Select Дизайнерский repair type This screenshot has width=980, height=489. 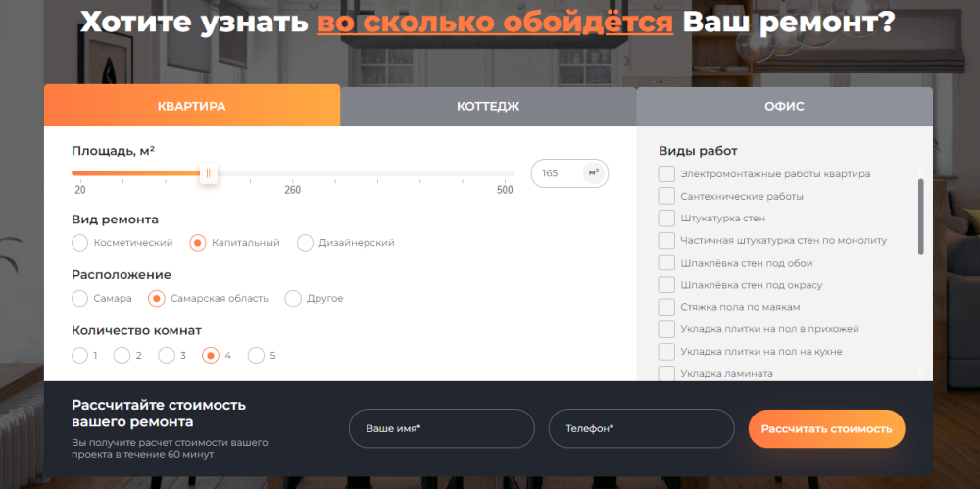point(305,242)
